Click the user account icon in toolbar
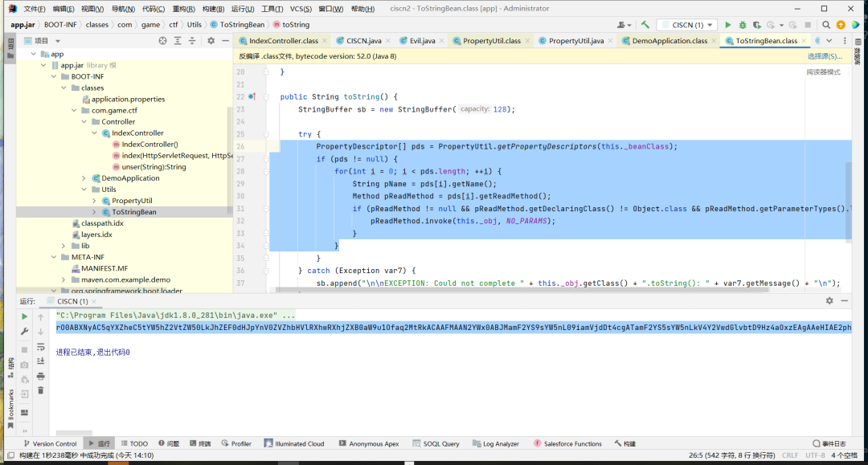Viewport: 868px width, 465px height. click(x=624, y=25)
